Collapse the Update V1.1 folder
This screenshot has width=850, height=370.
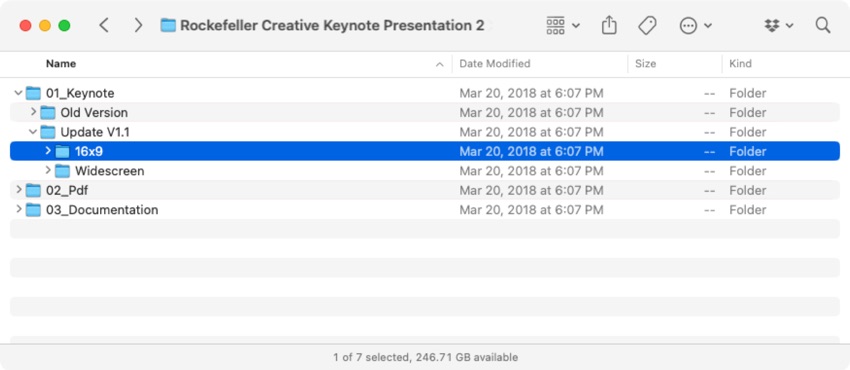(33, 132)
